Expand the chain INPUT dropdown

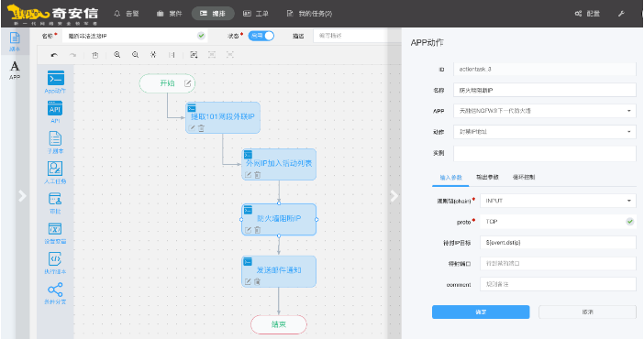click(x=558, y=201)
